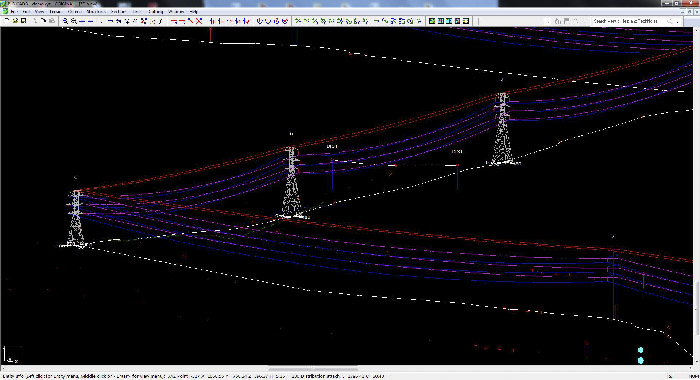Select the first magnifier zoom icon
This screenshot has height=380, width=700.
pyautogui.click(x=66, y=21)
